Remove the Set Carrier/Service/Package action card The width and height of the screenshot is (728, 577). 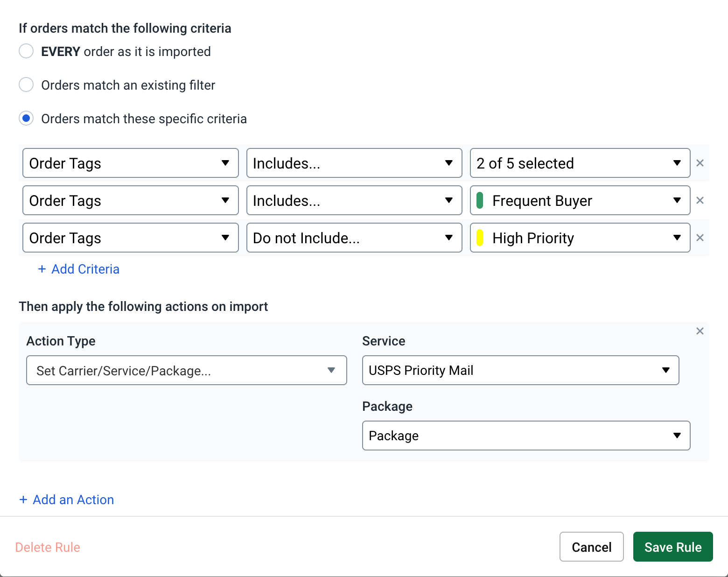pos(700,331)
